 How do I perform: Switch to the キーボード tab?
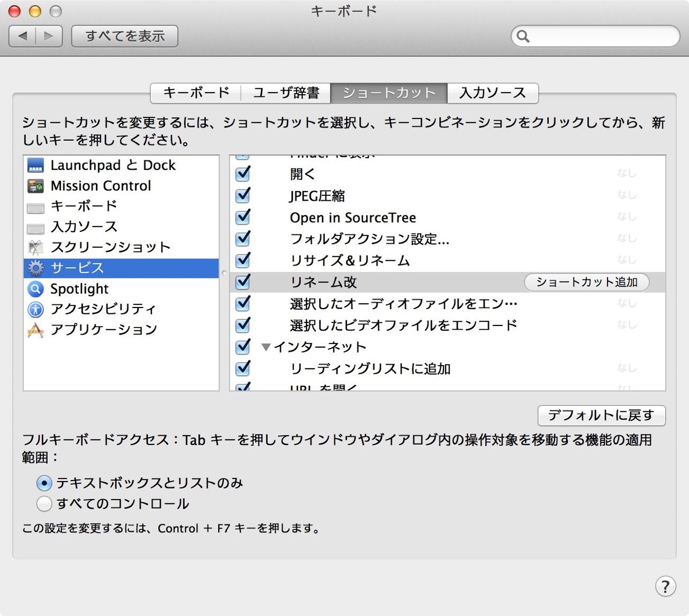pos(196,93)
